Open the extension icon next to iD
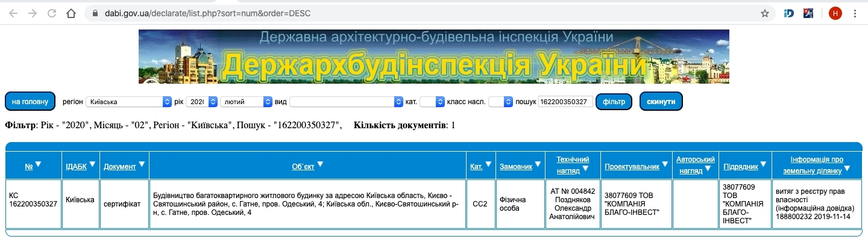868x245 pixels. tap(810, 13)
